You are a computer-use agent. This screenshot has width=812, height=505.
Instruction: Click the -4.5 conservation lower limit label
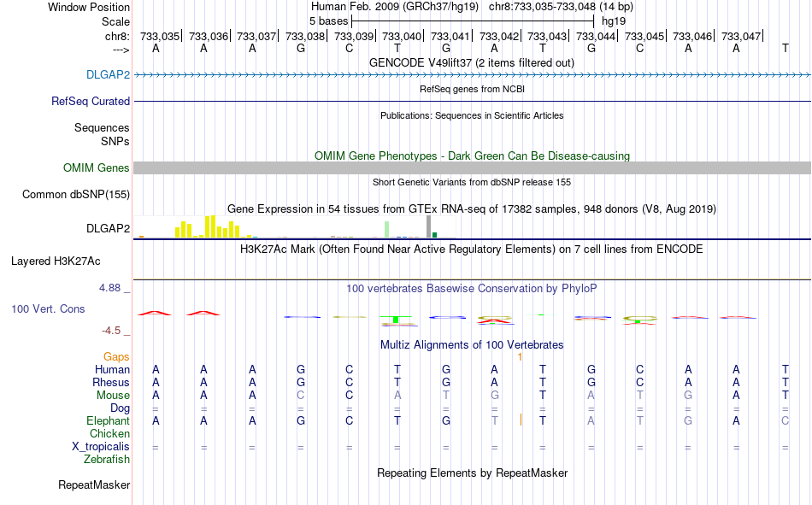pyautogui.click(x=111, y=331)
